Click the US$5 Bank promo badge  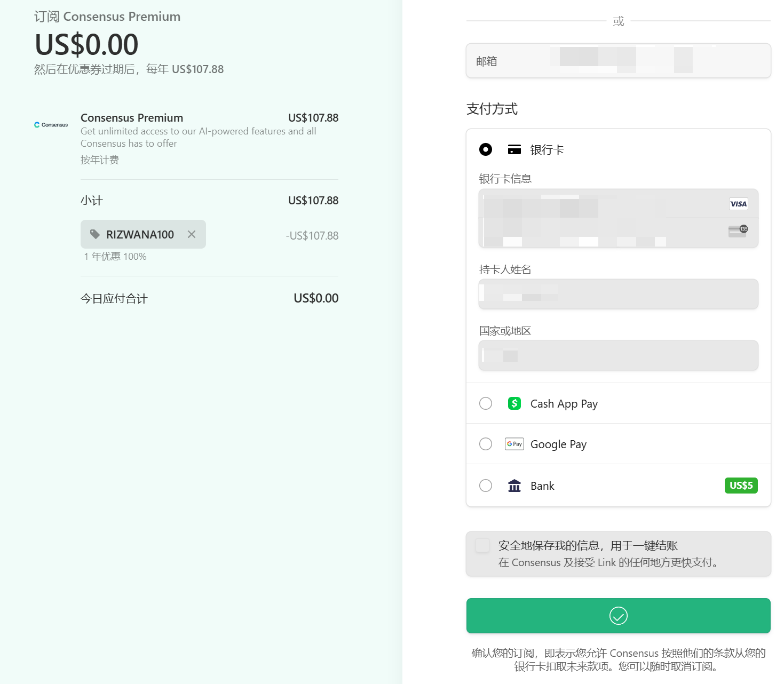point(741,486)
